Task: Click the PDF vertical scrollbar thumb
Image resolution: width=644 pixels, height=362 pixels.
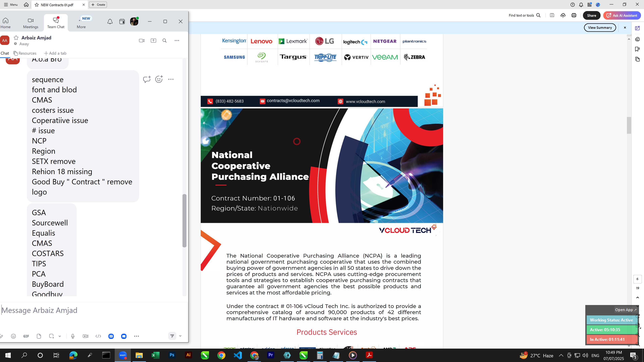Action: coord(629,125)
